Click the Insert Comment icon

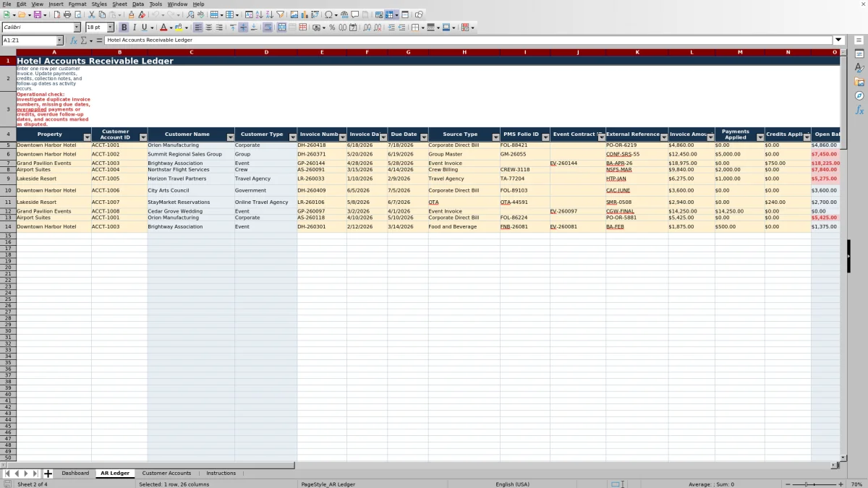(355, 14)
